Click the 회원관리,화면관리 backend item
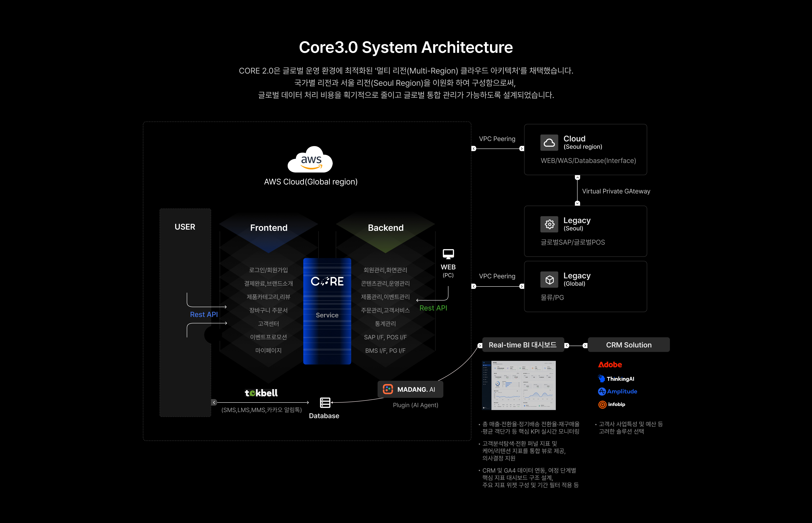 385,270
